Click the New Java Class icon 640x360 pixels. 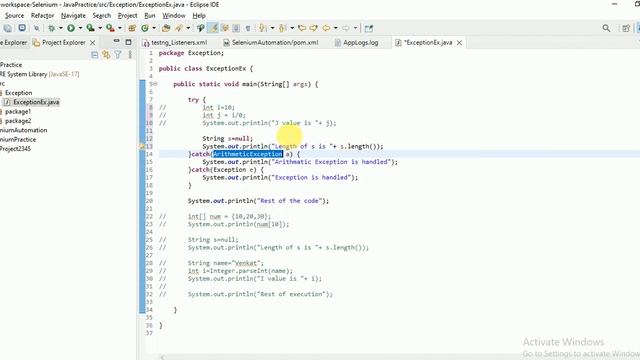tap(145, 28)
